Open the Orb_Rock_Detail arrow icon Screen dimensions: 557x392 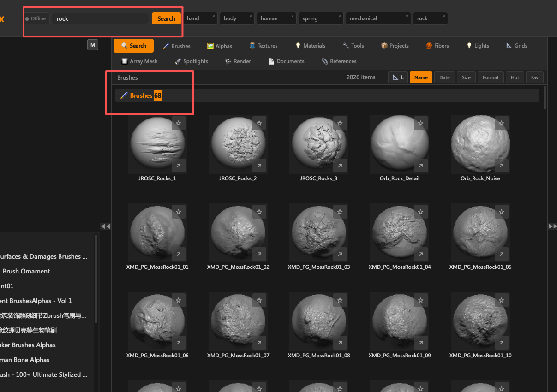pyautogui.click(x=420, y=166)
